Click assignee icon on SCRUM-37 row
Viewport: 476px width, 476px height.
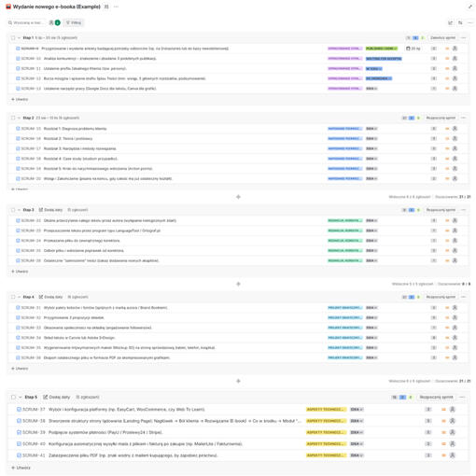point(453,410)
